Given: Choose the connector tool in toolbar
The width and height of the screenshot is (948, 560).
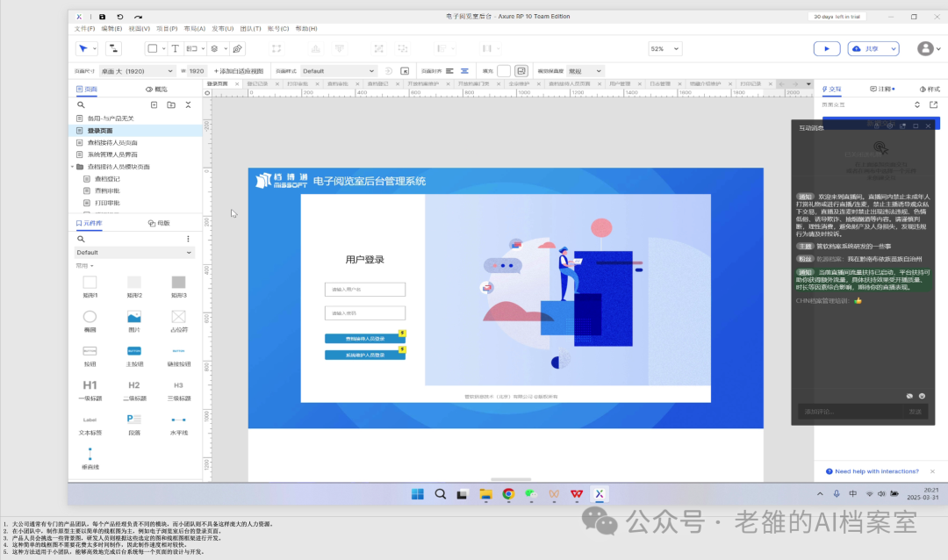Looking at the screenshot, I should 113,48.
